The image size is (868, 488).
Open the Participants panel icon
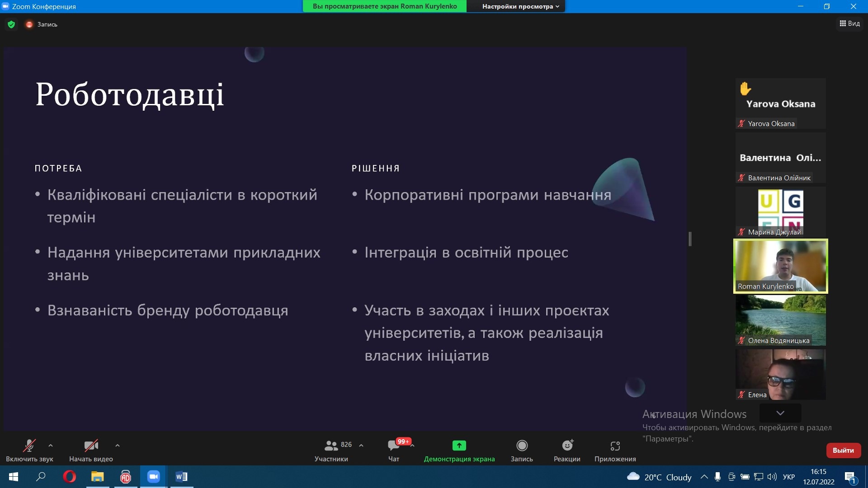click(x=331, y=446)
